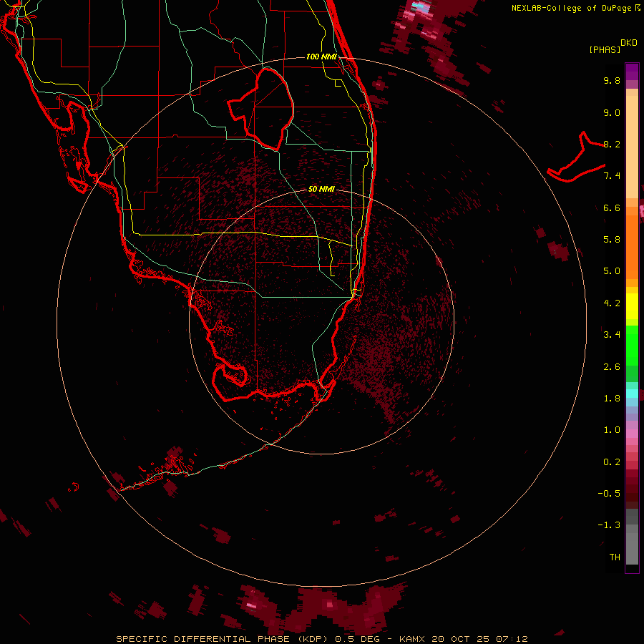
Task: Click the -1.3 value on color scale
Action: pos(609,525)
